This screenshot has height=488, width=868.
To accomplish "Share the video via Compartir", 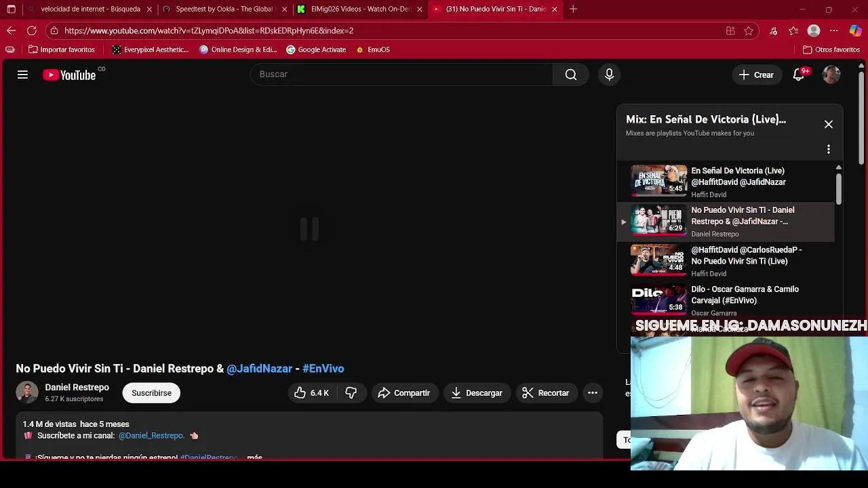I will [404, 393].
